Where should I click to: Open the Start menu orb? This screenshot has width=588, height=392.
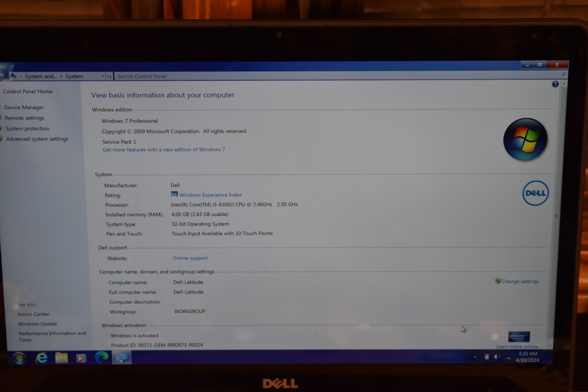[x=19, y=358]
